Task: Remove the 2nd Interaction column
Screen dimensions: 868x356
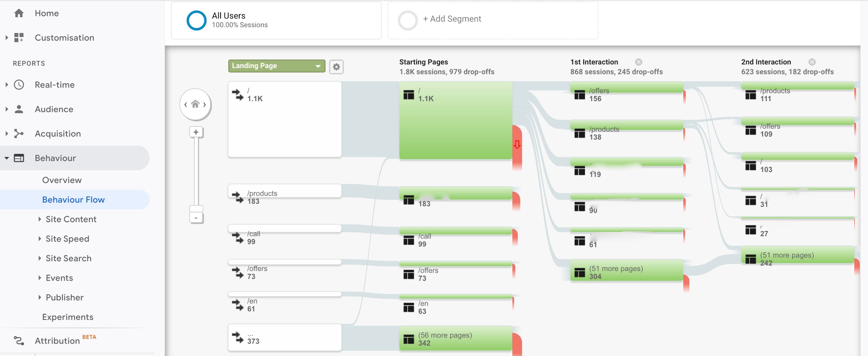Action: pos(812,62)
